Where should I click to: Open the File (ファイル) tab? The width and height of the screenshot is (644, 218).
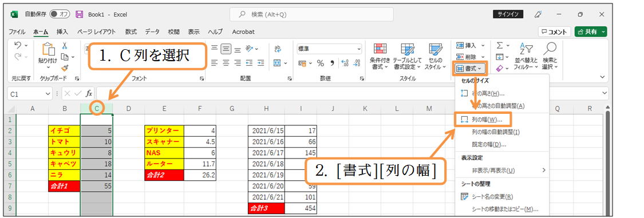click(x=17, y=31)
